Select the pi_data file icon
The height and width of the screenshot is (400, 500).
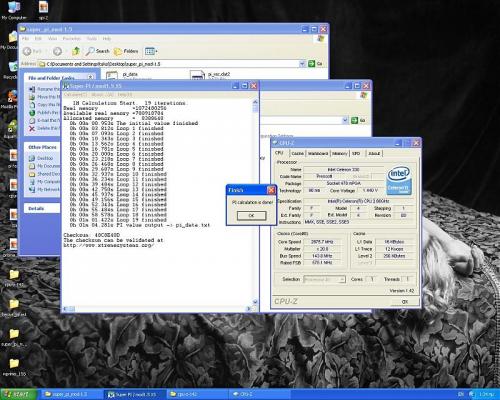coord(112,75)
